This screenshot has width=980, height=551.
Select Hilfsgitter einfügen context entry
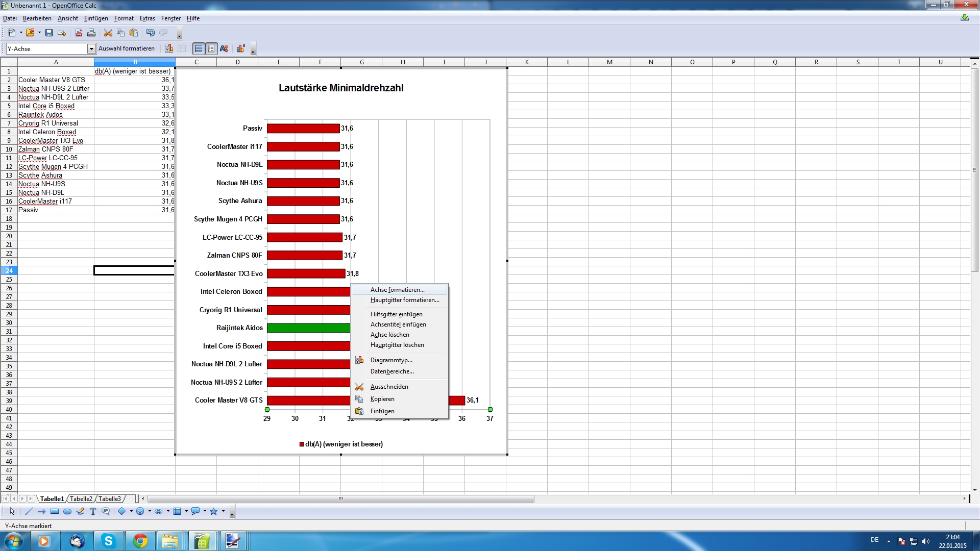coord(399,314)
